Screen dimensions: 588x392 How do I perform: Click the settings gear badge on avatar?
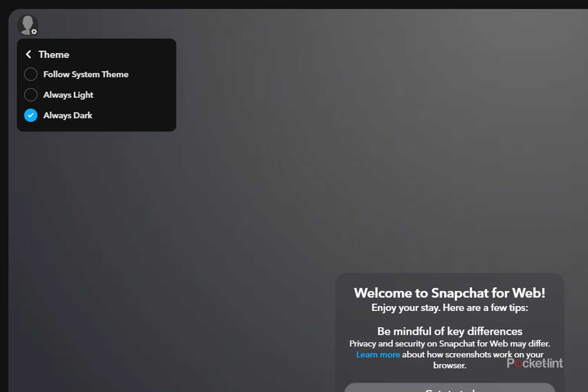pos(34,32)
